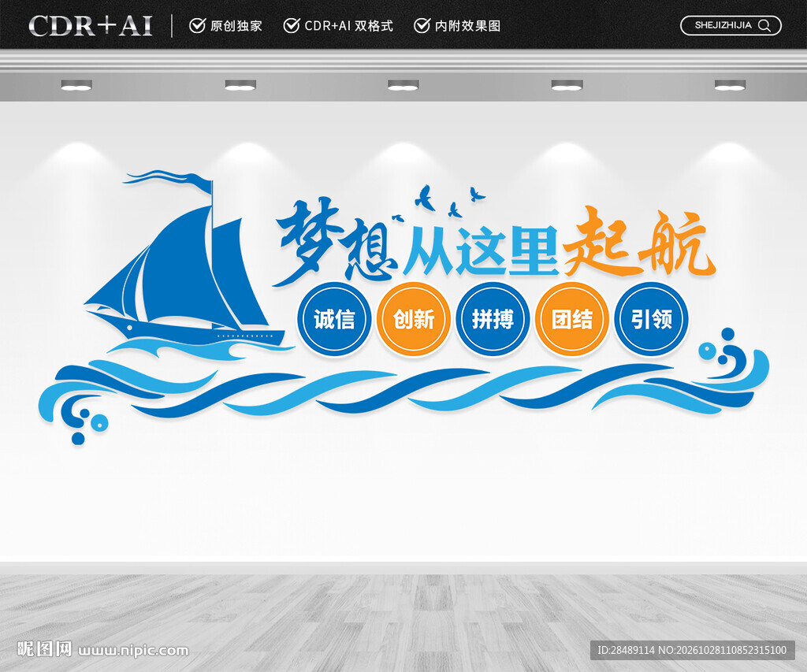This screenshot has width=807, height=672.
Task: Click the ID number label at the bottom
Action: pyautogui.click(x=692, y=650)
